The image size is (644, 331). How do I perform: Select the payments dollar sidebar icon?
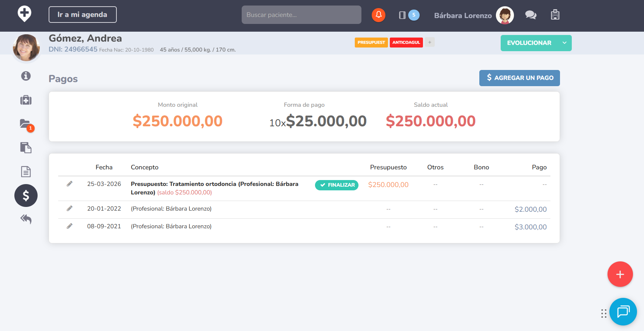[x=26, y=196]
